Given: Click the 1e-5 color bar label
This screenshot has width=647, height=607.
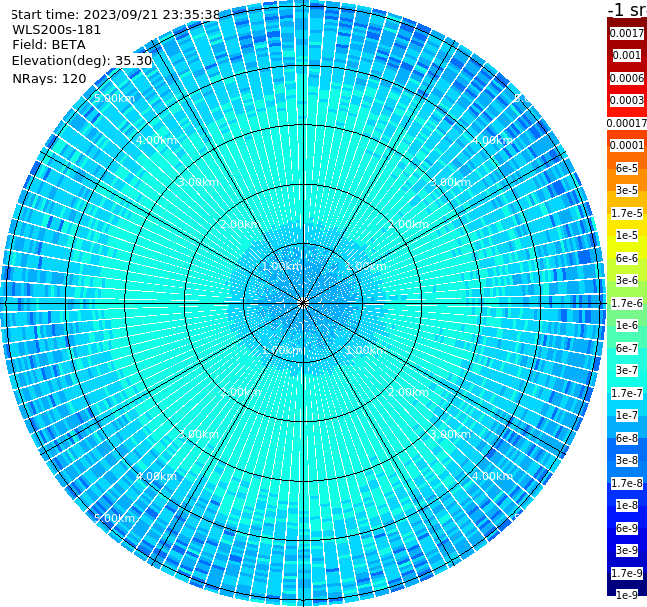Looking at the screenshot, I should click(x=627, y=235).
